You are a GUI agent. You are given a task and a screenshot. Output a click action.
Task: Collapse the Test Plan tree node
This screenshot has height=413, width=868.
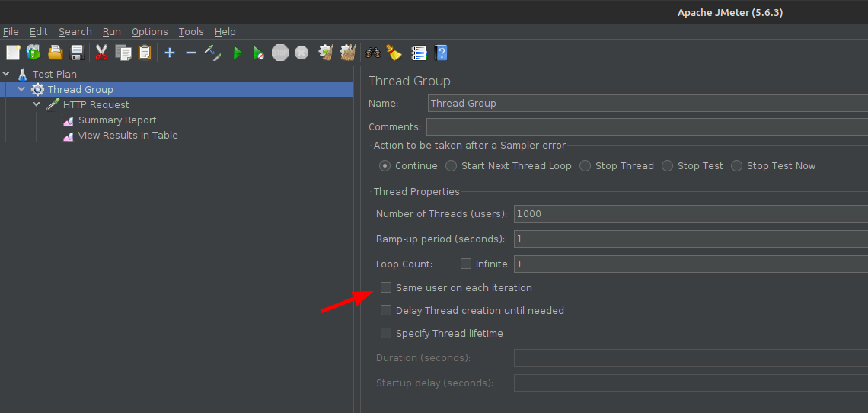click(x=6, y=74)
